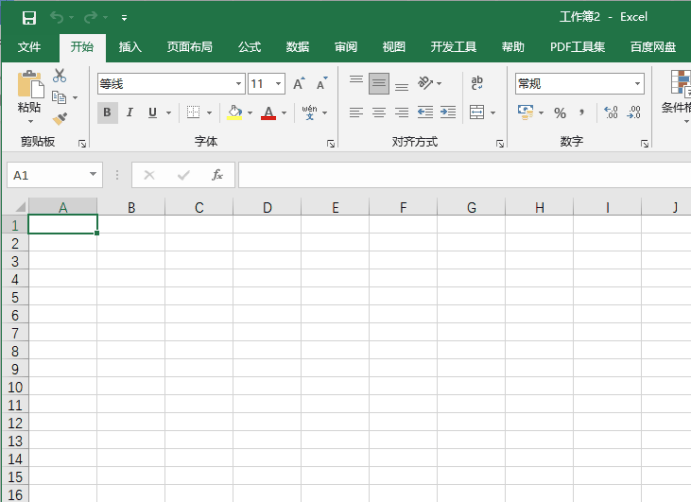Open the font name dropdown showing 等线

point(238,84)
